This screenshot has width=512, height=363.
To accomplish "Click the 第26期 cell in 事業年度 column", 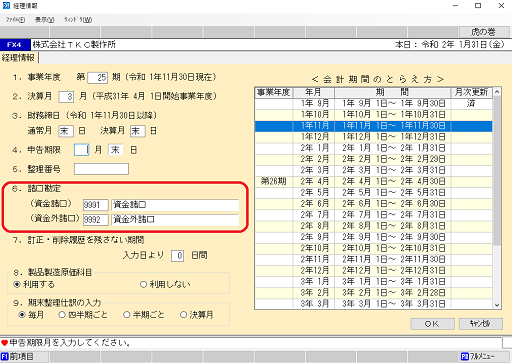I will pyautogui.click(x=274, y=182).
